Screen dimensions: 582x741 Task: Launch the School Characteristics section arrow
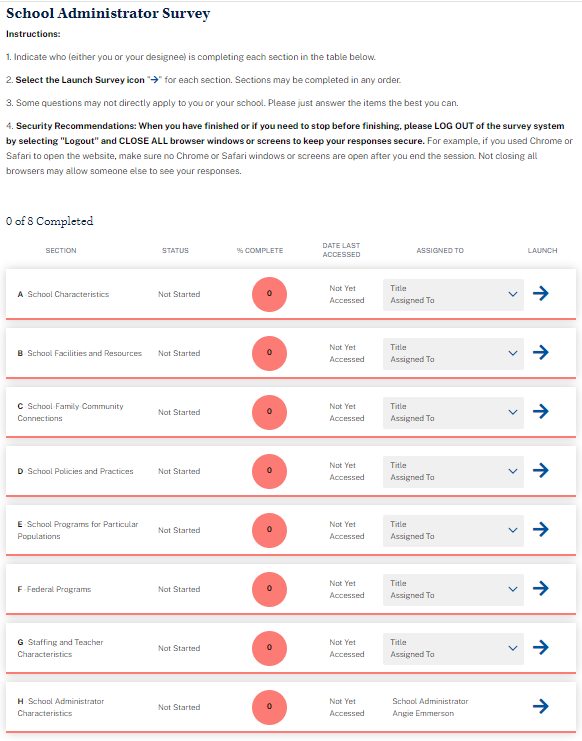coord(540,293)
